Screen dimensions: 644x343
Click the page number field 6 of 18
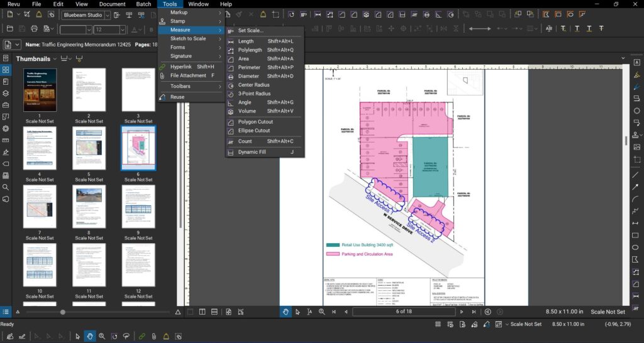[404, 312]
